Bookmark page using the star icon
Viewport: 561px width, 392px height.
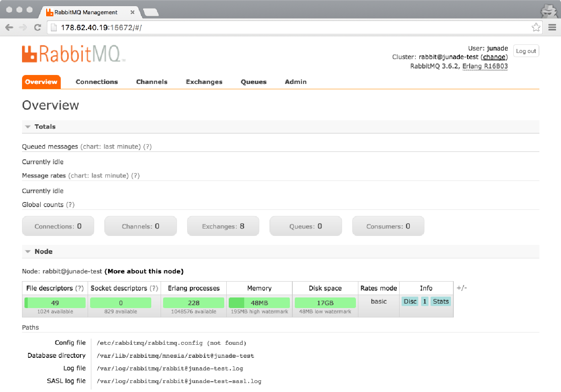tap(536, 27)
